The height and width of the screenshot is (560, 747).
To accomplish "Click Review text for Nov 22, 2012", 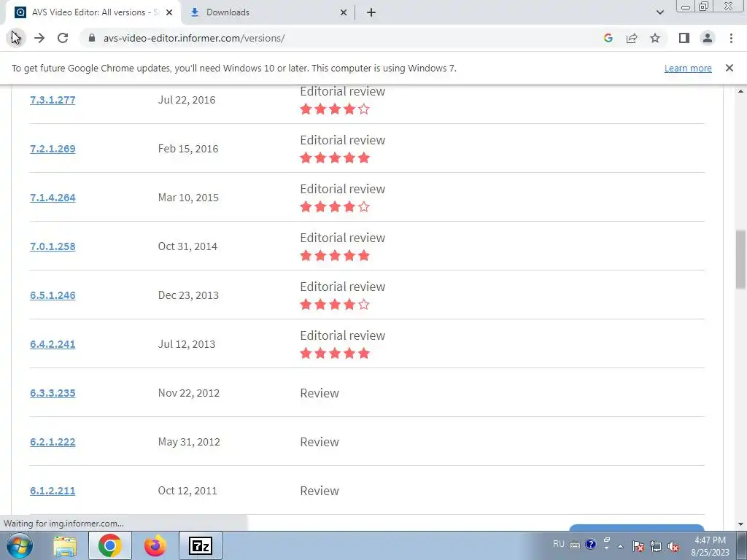I will point(320,393).
